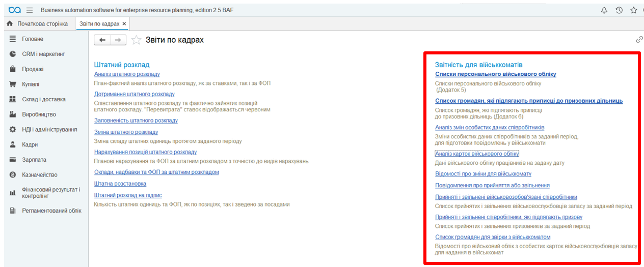
Task: Open Списки персонального військового обліку
Action: pyautogui.click(x=496, y=74)
